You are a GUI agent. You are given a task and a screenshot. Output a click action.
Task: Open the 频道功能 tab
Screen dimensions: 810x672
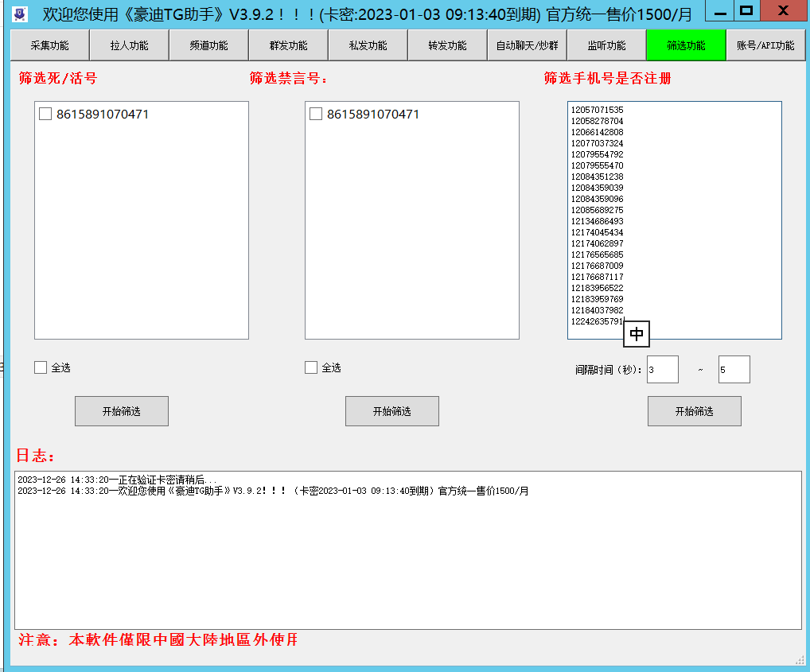208,45
